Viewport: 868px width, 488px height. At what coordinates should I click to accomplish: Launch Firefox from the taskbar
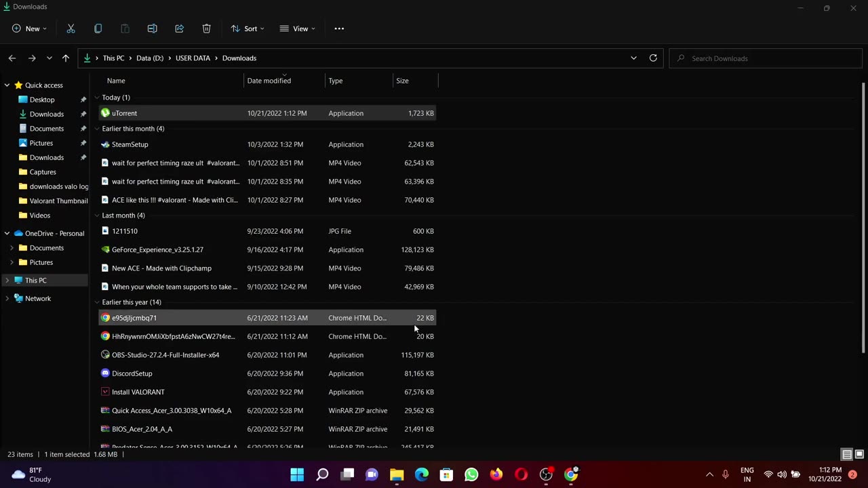(x=496, y=474)
